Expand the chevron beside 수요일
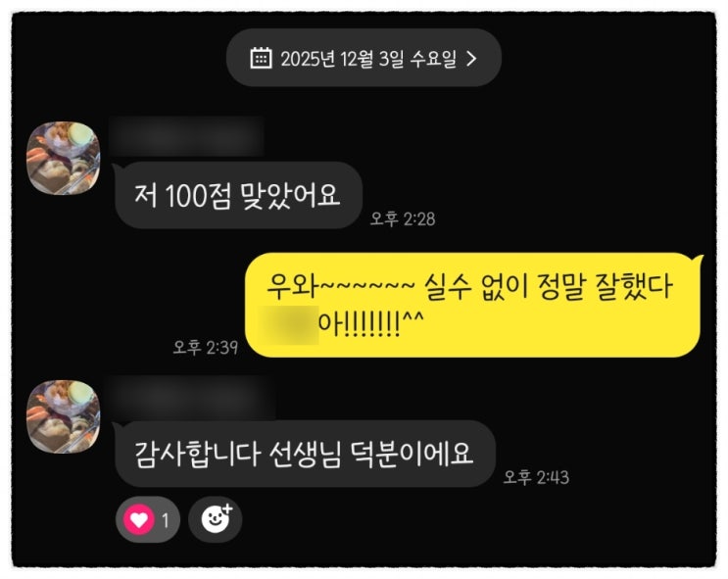The height and width of the screenshot is (579, 728). pos(471,59)
